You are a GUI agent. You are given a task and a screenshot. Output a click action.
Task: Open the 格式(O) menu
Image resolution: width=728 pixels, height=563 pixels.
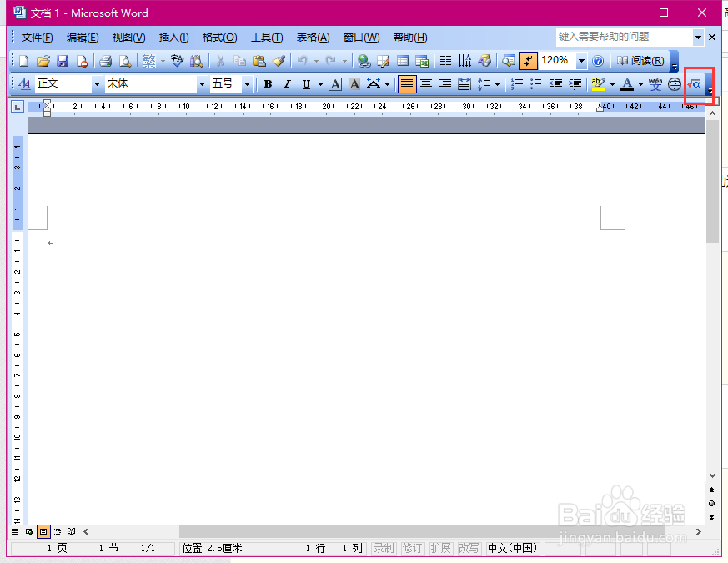coord(219,37)
